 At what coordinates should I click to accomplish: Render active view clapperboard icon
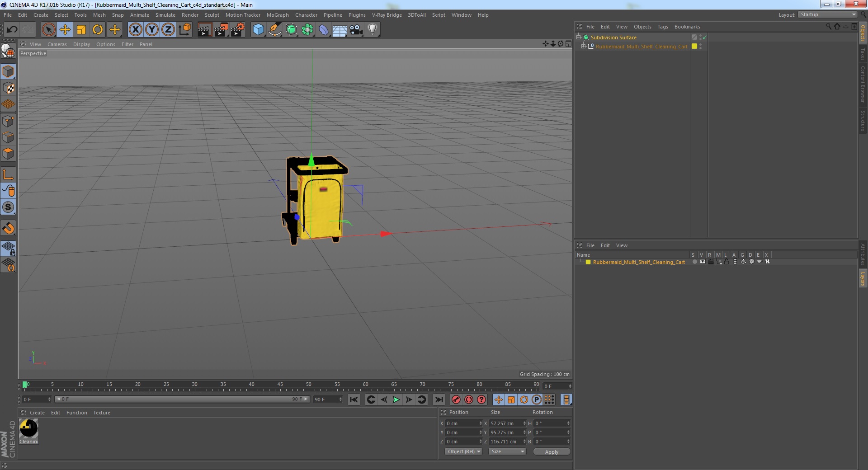click(204, 30)
